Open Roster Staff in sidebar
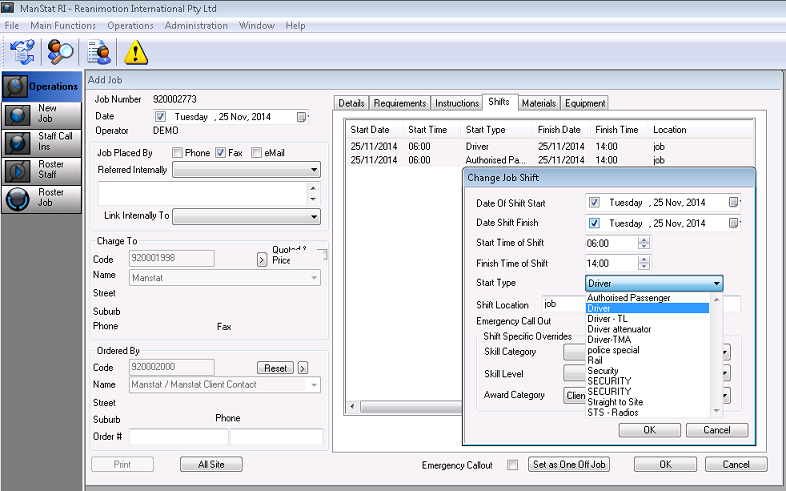786x491 pixels. pyautogui.click(x=42, y=171)
